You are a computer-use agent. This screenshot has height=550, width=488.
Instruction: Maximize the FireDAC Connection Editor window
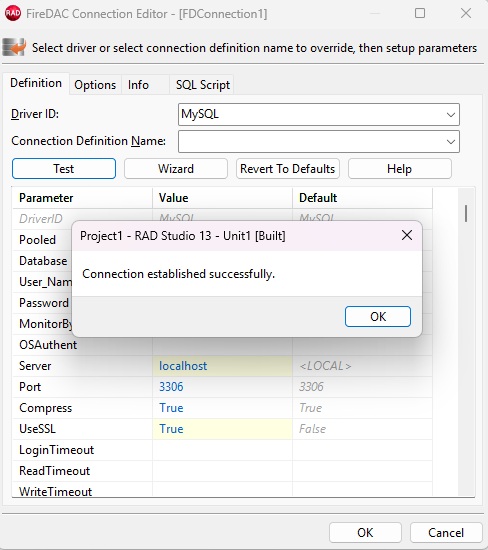click(420, 13)
